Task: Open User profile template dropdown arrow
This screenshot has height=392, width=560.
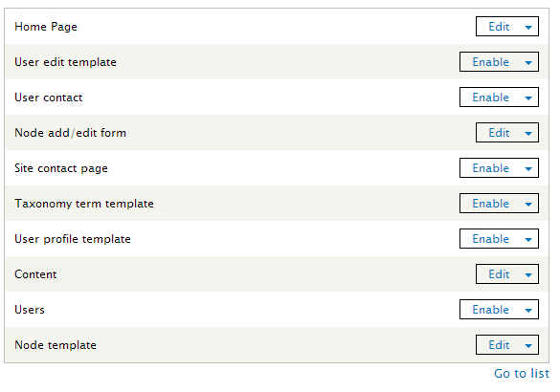Action: [528, 239]
